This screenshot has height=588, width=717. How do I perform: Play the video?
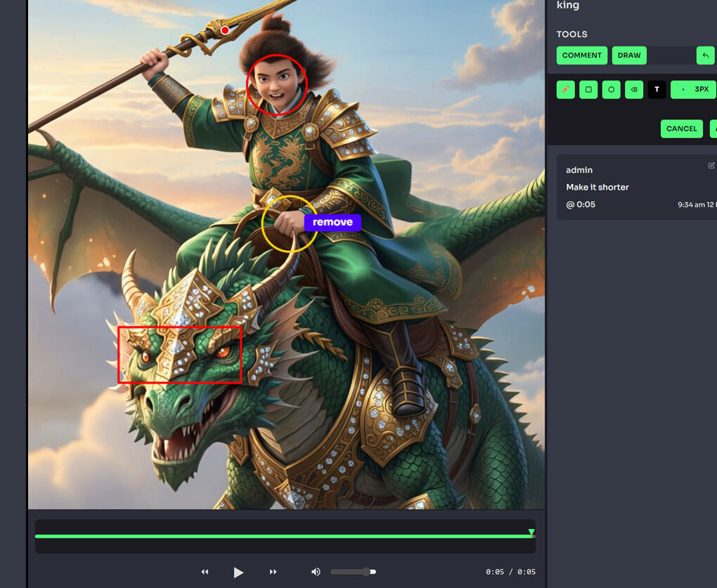[239, 572]
